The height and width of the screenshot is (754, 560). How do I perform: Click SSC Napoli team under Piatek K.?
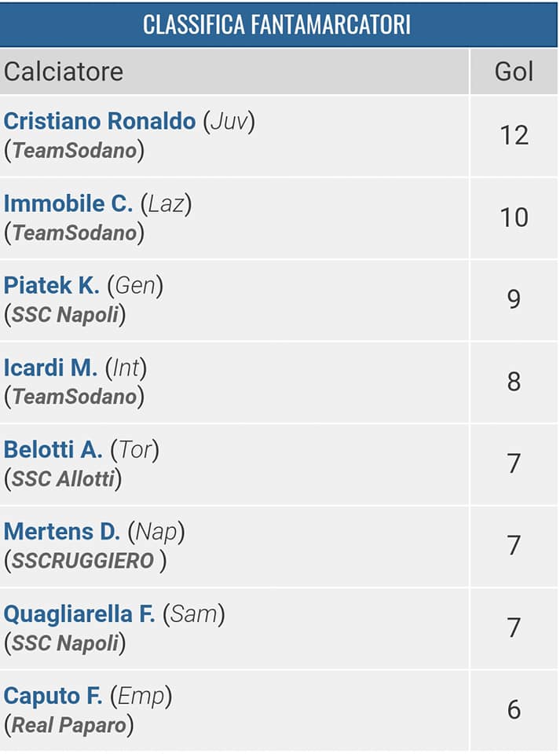click(65, 315)
